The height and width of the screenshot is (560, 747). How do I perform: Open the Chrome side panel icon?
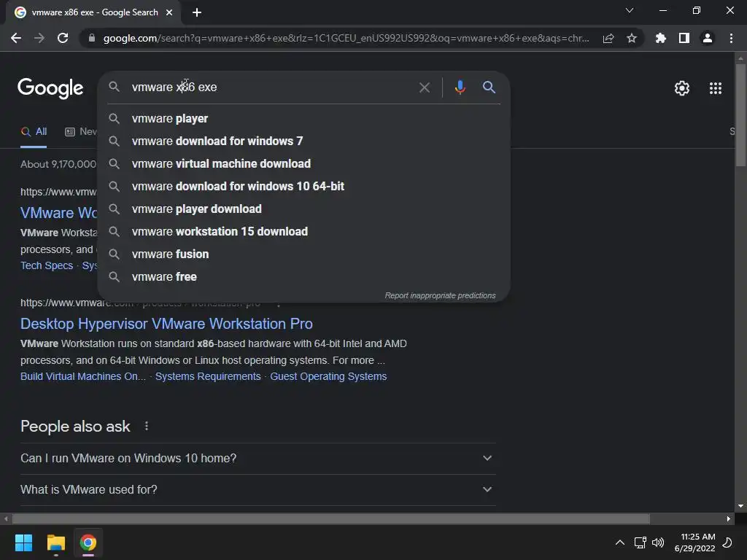click(x=684, y=38)
